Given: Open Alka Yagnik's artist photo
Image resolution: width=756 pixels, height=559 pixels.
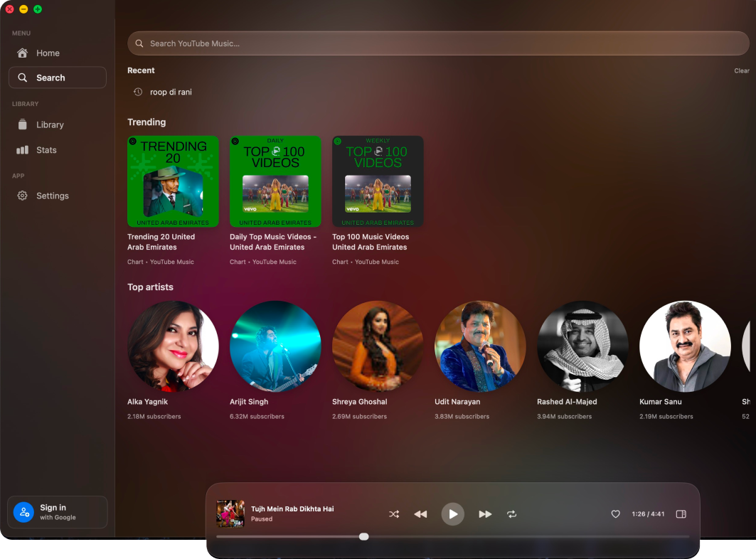Looking at the screenshot, I should (173, 346).
